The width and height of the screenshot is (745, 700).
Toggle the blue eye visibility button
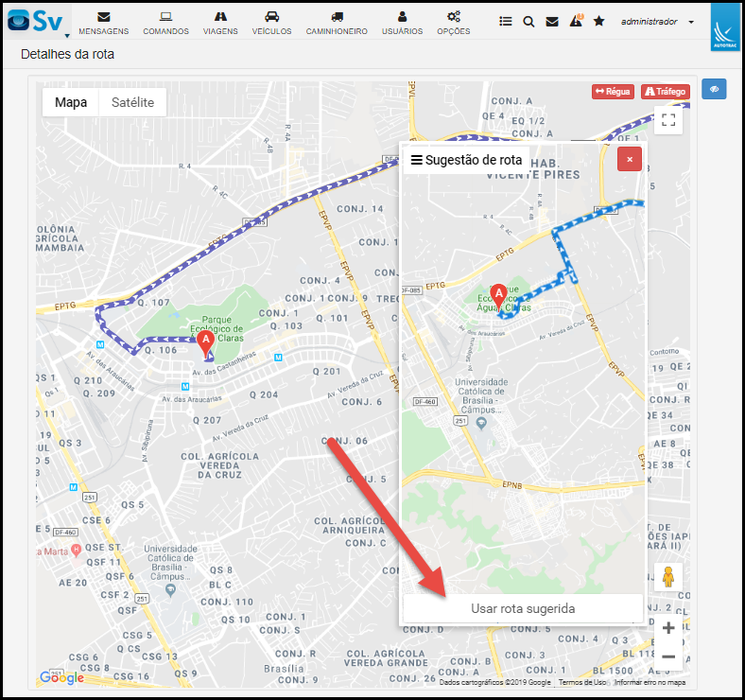tap(714, 89)
